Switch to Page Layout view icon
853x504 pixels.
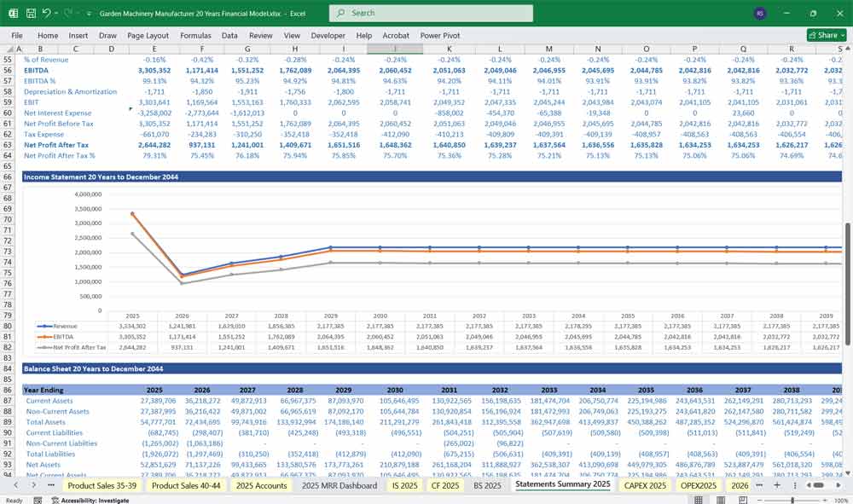(721, 499)
